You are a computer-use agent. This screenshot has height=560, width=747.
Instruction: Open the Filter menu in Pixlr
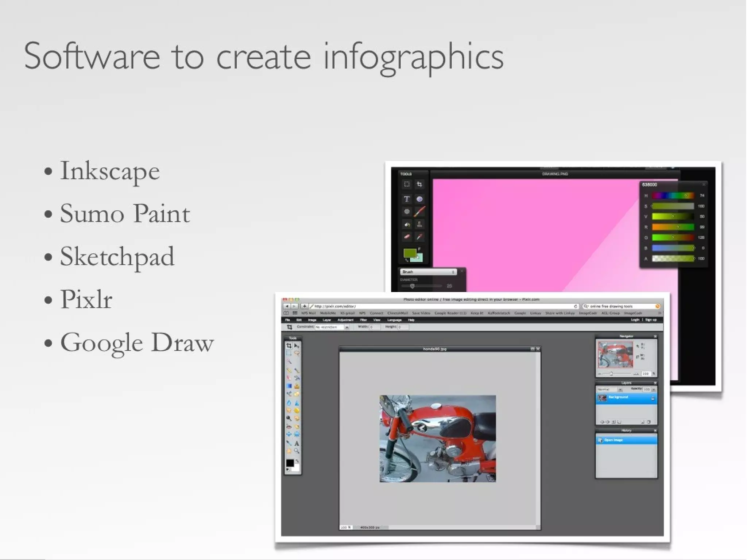[363, 320]
